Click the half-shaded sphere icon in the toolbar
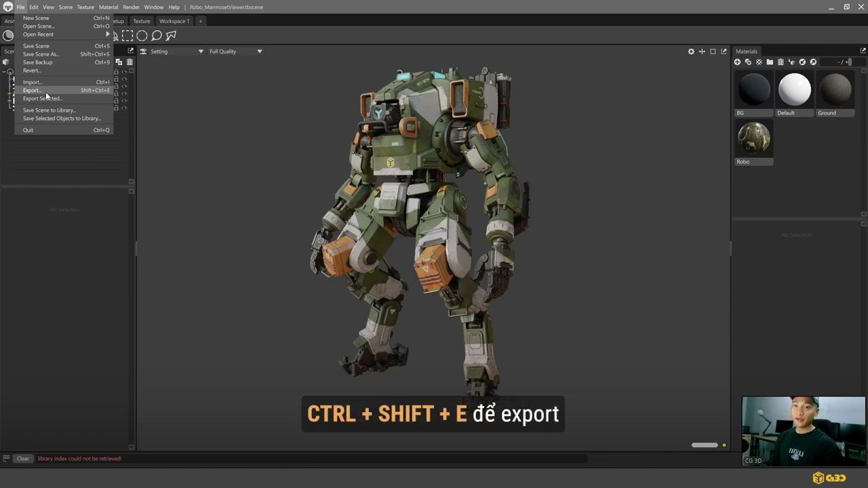868x488 pixels. pyautogui.click(x=8, y=36)
